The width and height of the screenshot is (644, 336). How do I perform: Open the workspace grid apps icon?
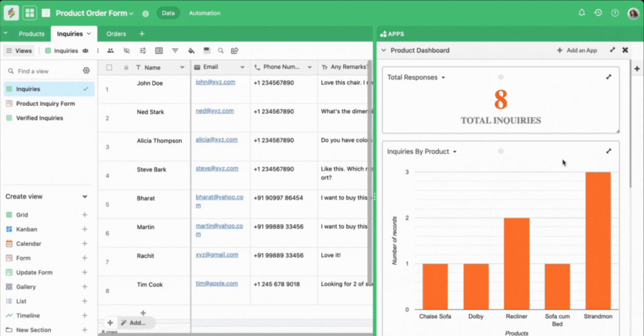pyautogui.click(x=30, y=13)
